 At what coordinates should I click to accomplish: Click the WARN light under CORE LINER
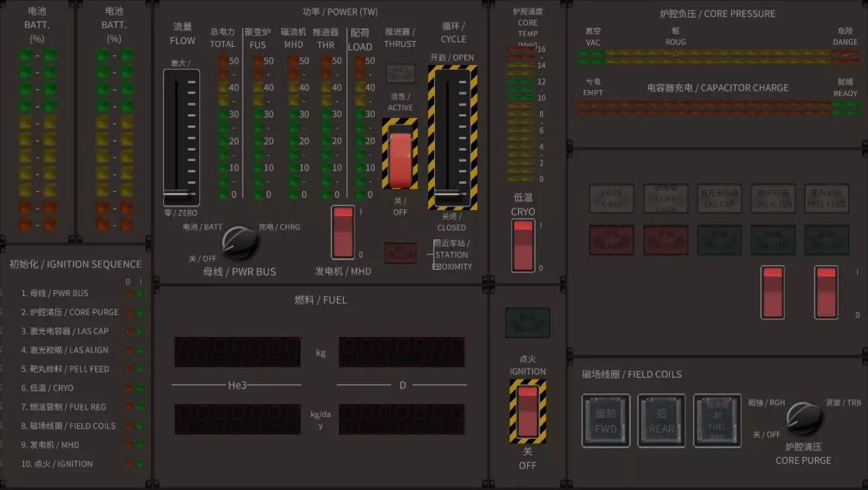[x=666, y=240]
